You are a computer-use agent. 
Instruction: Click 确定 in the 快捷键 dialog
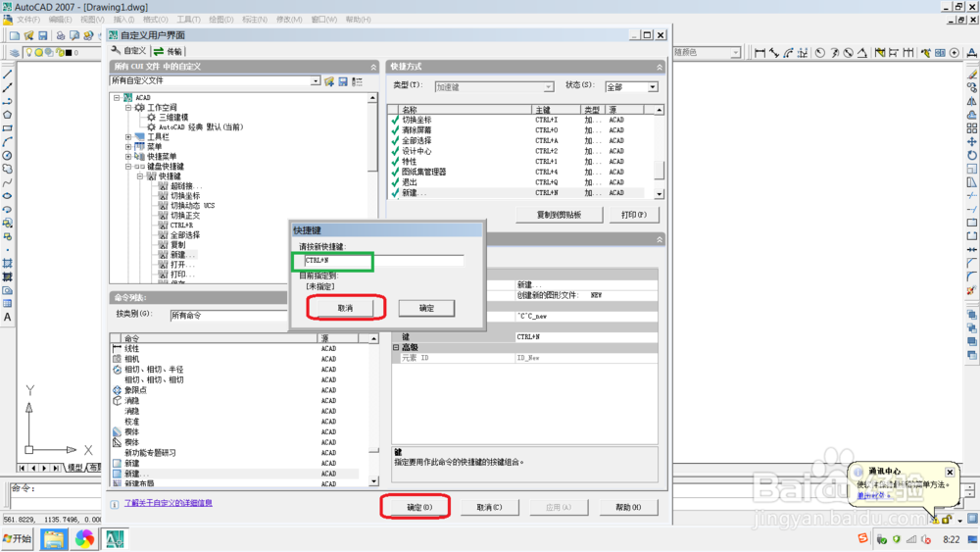427,308
